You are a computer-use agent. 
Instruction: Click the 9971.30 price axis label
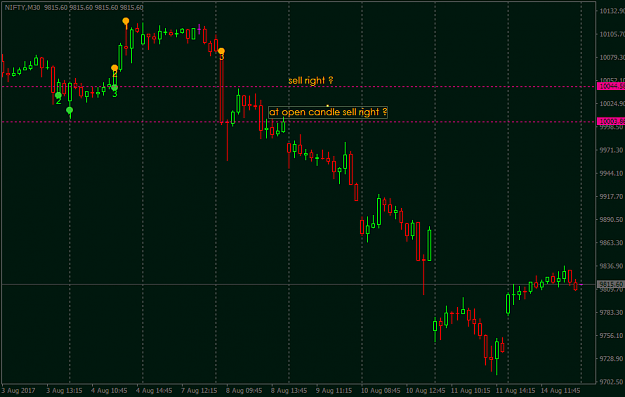(x=612, y=150)
